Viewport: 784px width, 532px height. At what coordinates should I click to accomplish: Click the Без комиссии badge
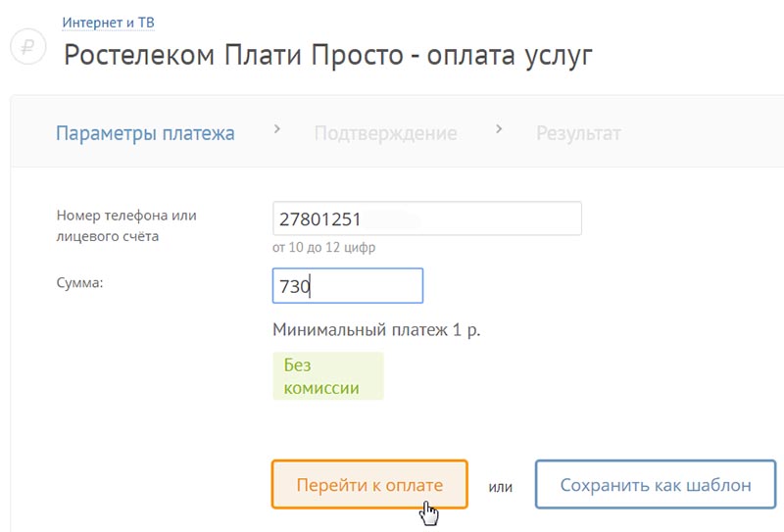pyautogui.click(x=328, y=376)
